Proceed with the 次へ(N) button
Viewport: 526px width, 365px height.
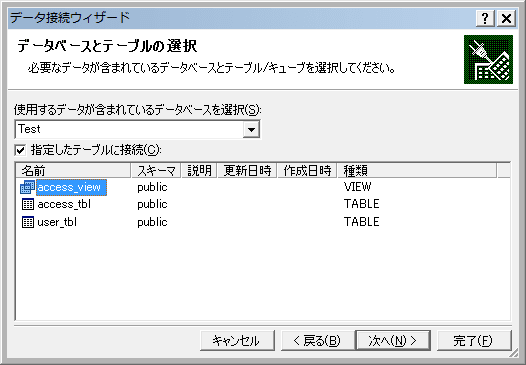click(393, 341)
